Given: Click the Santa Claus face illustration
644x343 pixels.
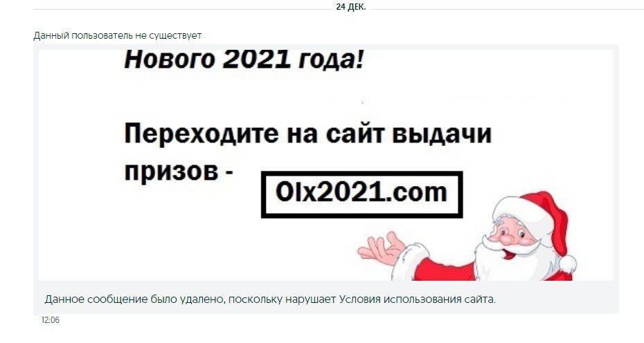Looking at the screenshot, I should tap(510, 236).
